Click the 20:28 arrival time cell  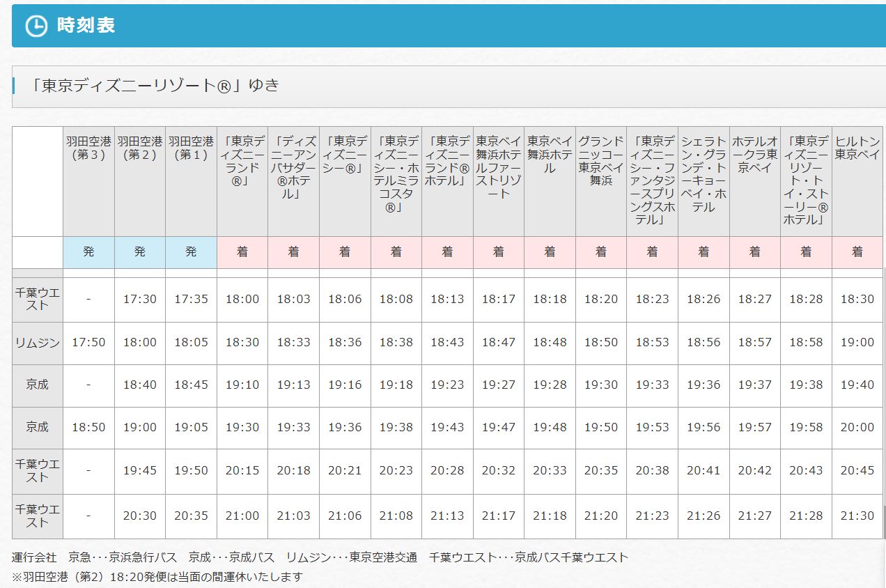(x=447, y=471)
